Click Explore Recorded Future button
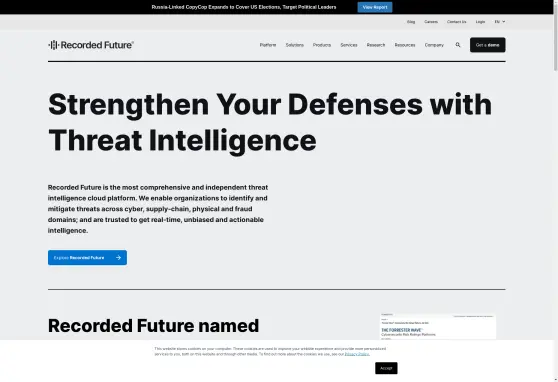Image resolution: width=558 pixels, height=382 pixels. tap(88, 257)
